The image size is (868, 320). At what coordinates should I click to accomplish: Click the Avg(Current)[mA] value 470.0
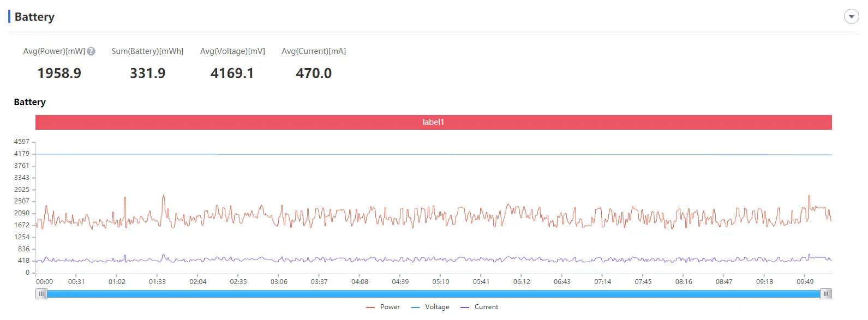pyautogui.click(x=314, y=73)
